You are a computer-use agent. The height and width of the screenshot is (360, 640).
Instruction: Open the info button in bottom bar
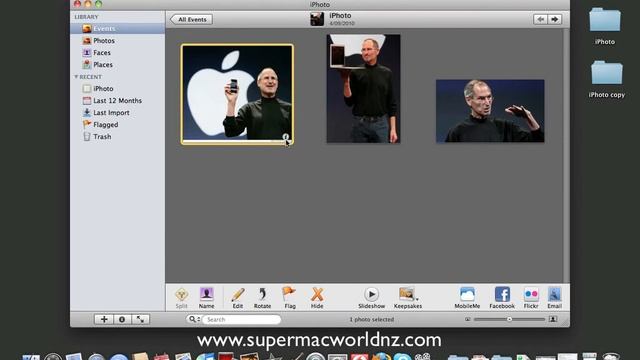coord(122,320)
